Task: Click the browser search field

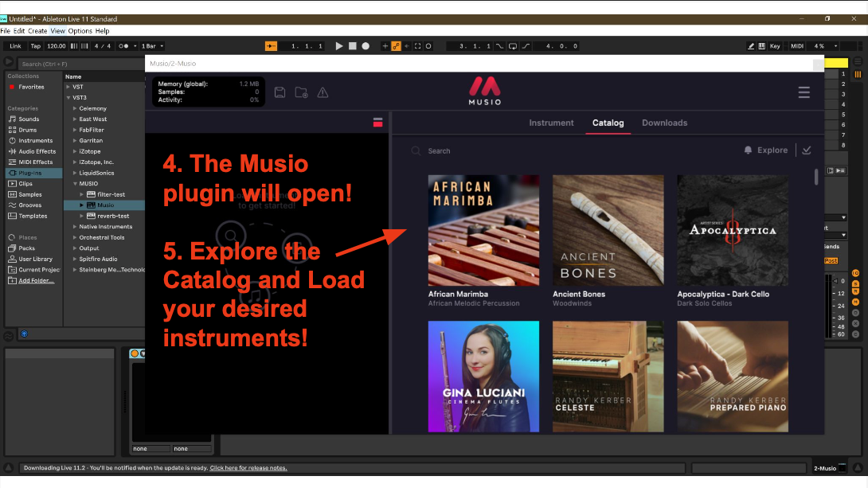Action: (80, 64)
